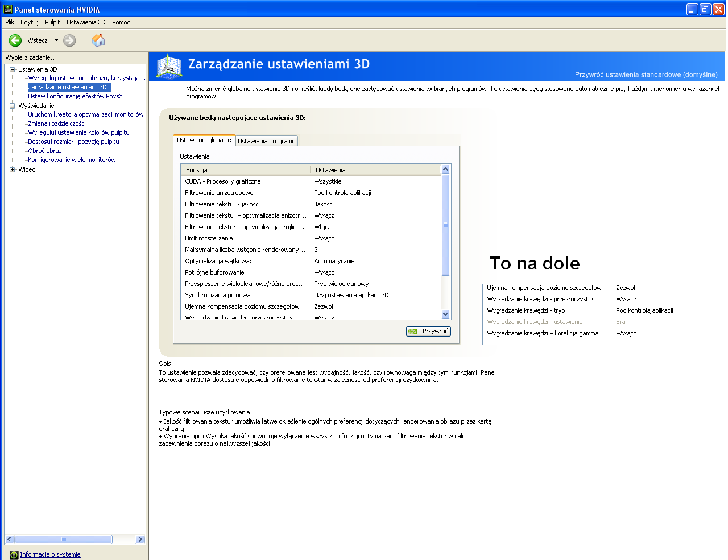Go to the home page icon

point(98,40)
